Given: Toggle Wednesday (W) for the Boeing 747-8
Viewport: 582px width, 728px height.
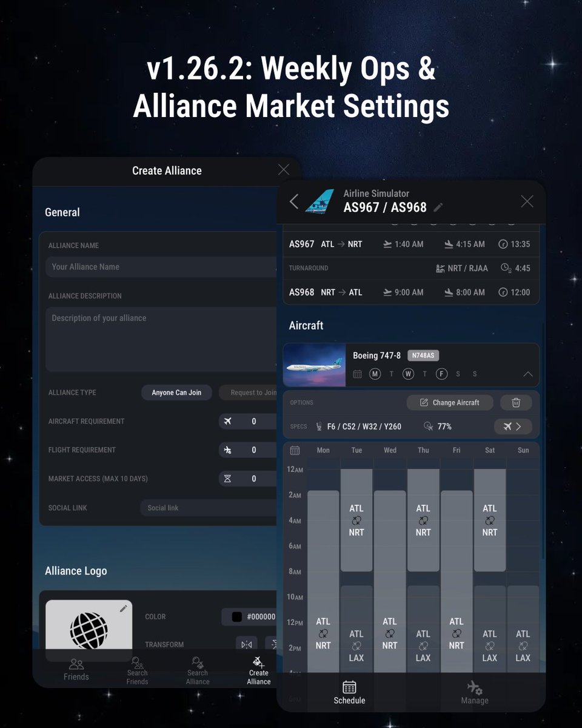Looking at the screenshot, I should click(408, 374).
